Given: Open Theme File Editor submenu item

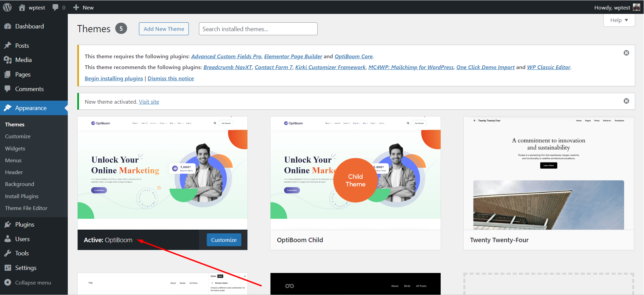Looking at the screenshot, I should (x=26, y=208).
